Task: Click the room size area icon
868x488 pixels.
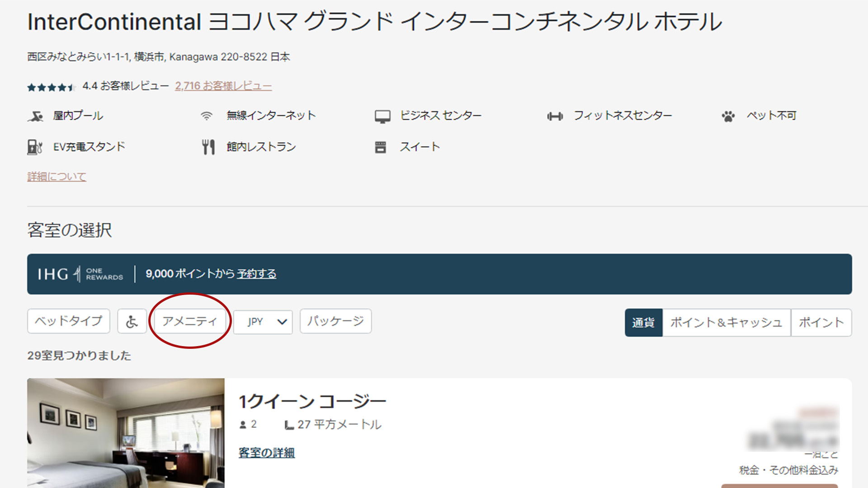Action: tap(289, 425)
